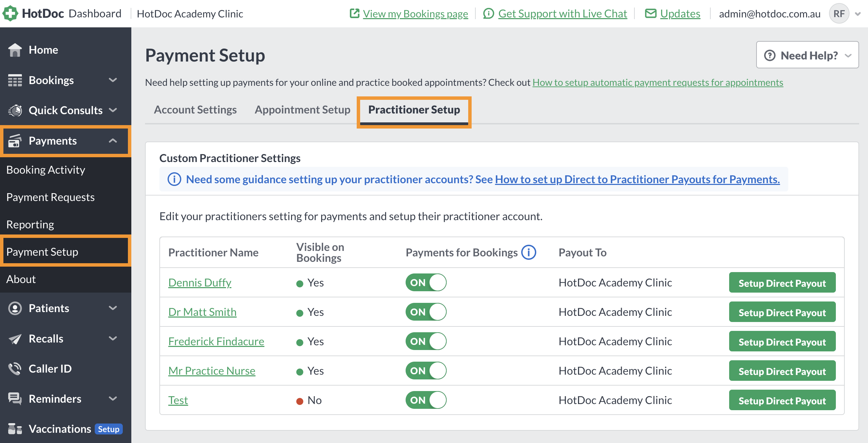Open the Mr Practice Nurse link
The image size is (868, 443).
(212, 371)
